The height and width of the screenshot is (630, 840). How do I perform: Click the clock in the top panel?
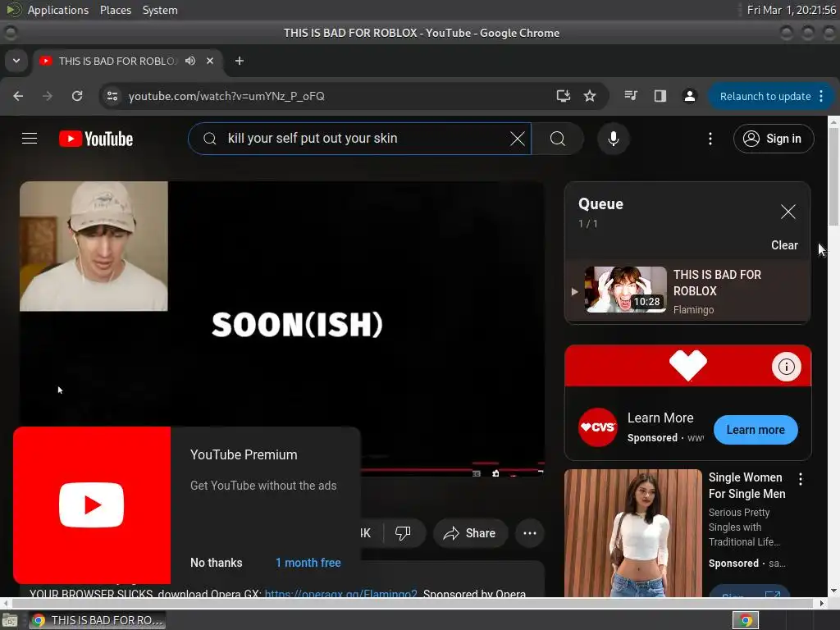coord(792,10)
